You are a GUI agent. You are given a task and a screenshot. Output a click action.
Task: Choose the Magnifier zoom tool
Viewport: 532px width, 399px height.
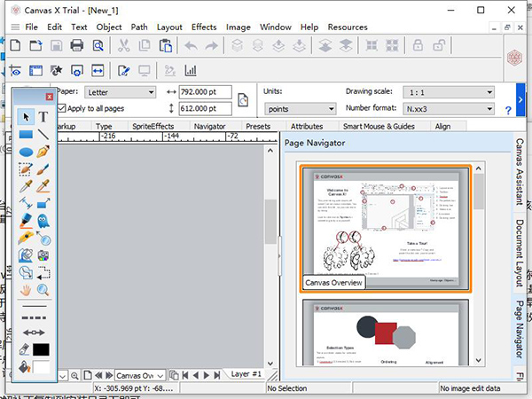pyautogui.click(x=43, y=289)
